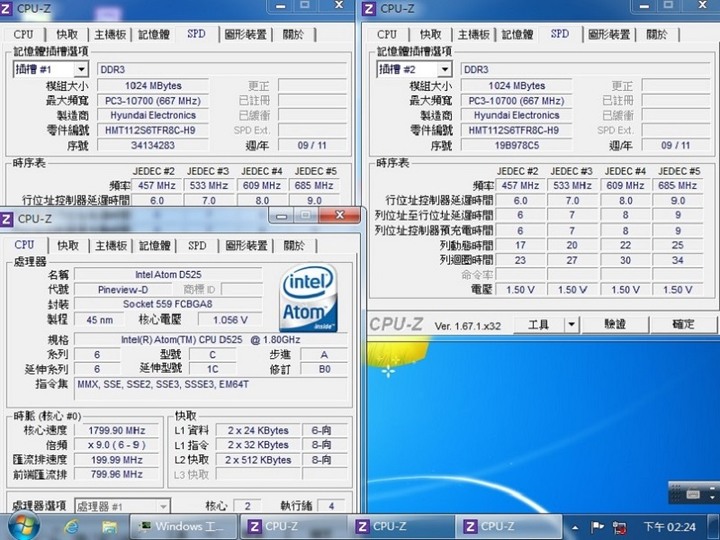Open clock showing 下午 02:24
720x540 pixels.
[669, 527]
